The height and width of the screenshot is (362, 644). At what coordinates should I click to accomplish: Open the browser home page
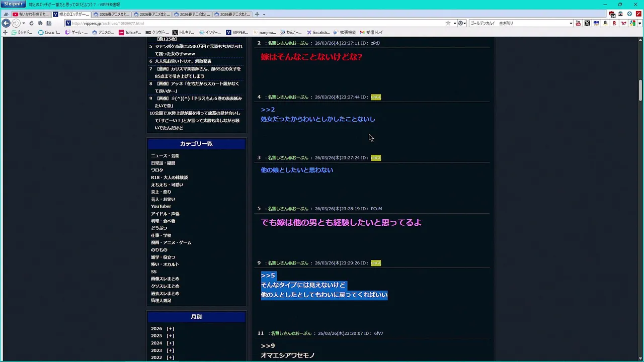click(x=40, y=23)
